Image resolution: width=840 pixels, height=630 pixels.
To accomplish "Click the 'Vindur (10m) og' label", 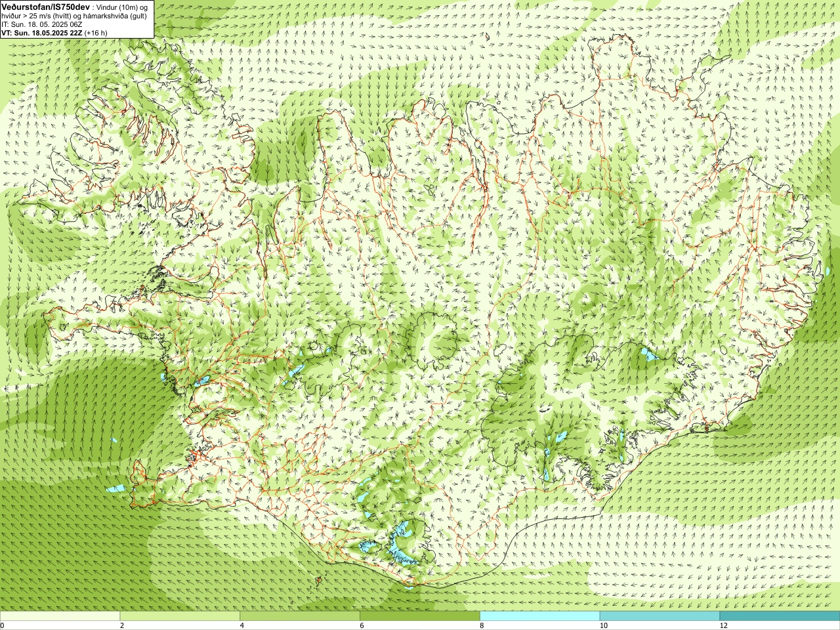I will [123, 7].
